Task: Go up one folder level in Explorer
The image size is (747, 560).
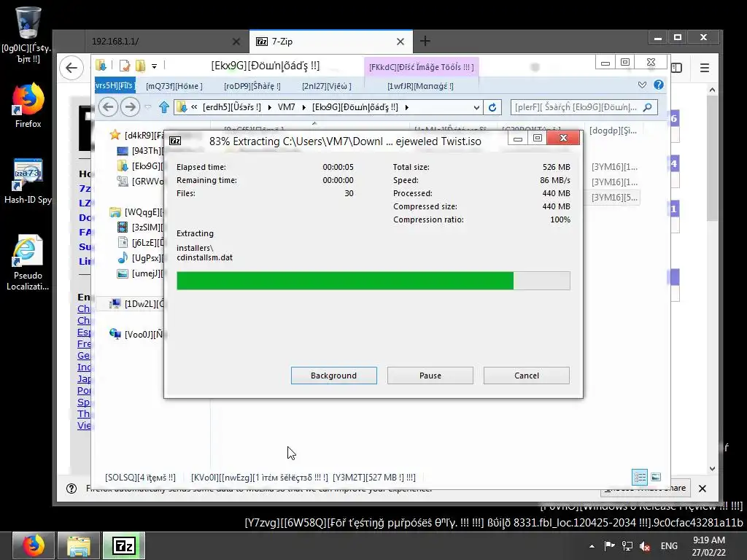Action: pyautogui.click(x=164, y=108)
